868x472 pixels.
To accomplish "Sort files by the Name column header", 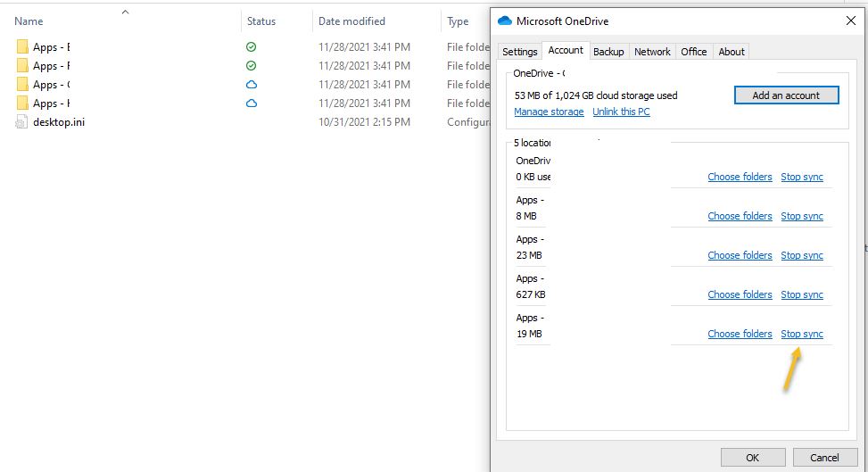I will (29, 21).
